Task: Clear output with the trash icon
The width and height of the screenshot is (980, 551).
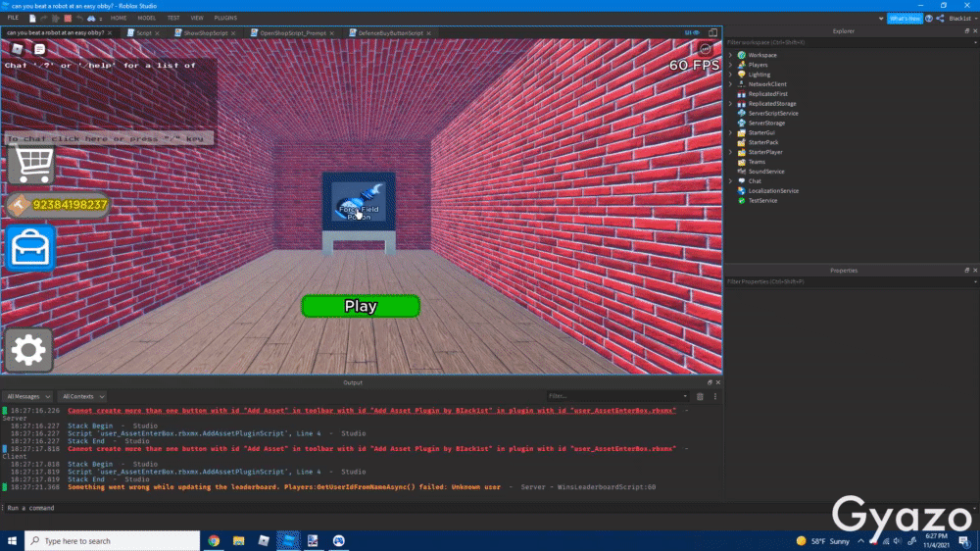Action: [x=700, y=396]
